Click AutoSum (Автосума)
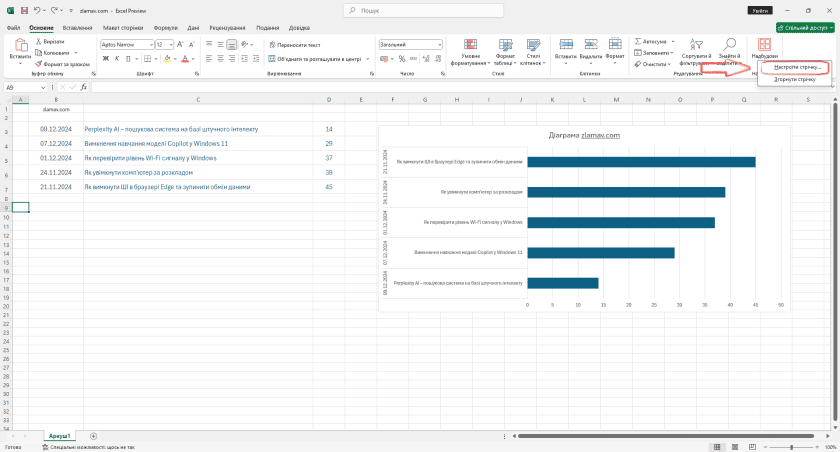The image size is (840, 452). pyautogui.click(x=650, y=41)
